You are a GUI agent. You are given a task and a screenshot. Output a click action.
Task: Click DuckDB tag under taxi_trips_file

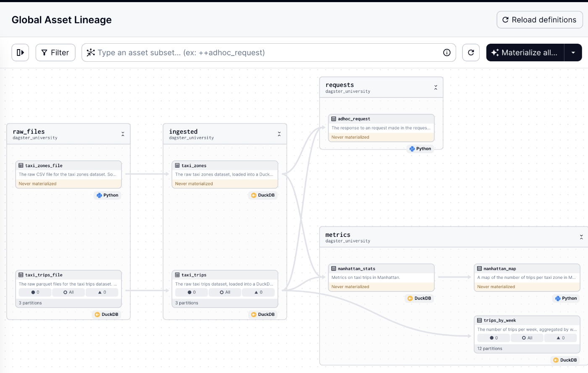point(107,314)
